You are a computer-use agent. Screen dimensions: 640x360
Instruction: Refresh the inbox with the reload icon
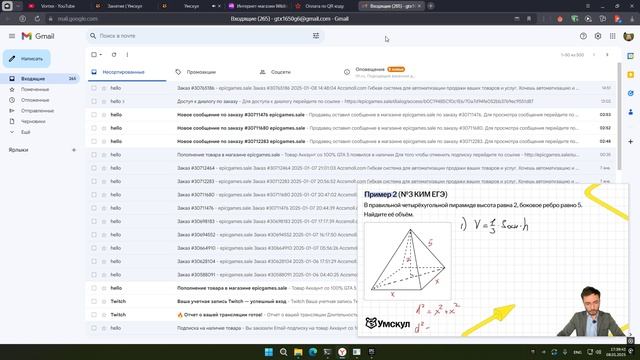click(x=114, y=54)
